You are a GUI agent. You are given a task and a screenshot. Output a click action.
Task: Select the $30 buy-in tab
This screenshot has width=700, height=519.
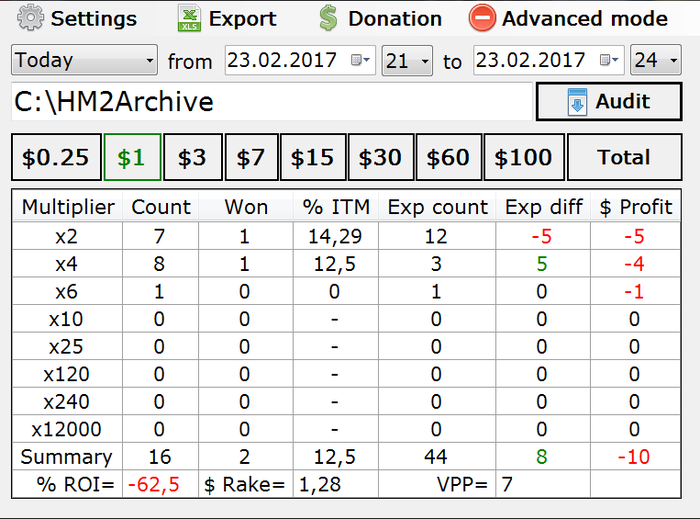point(381,157)
